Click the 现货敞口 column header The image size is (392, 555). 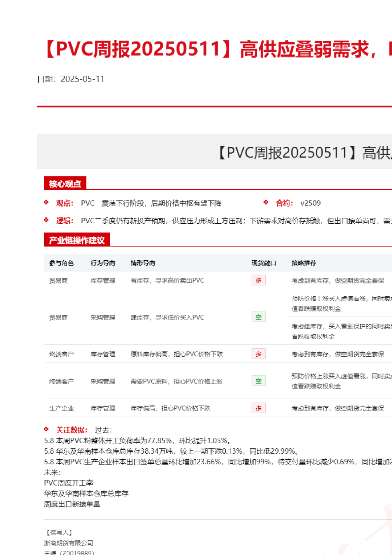pos(264,263)
